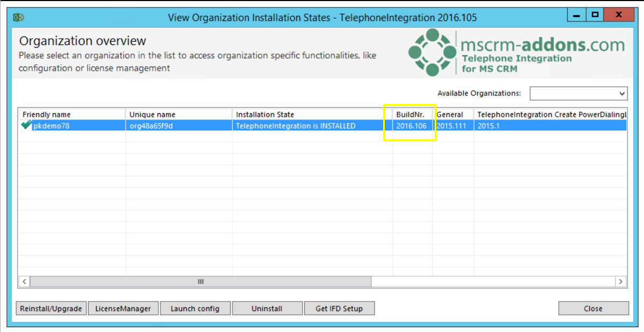Click the mscrm-addons.com logo
This screenshot has width=644, height=332.
(x=516, y=52)
